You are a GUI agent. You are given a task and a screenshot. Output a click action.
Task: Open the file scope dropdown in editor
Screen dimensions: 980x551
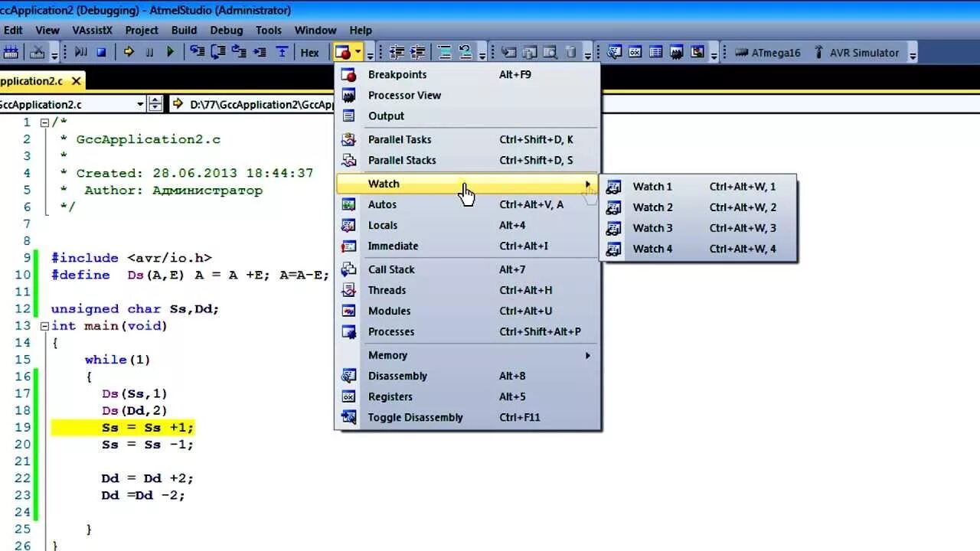click(x=140, y=104)
